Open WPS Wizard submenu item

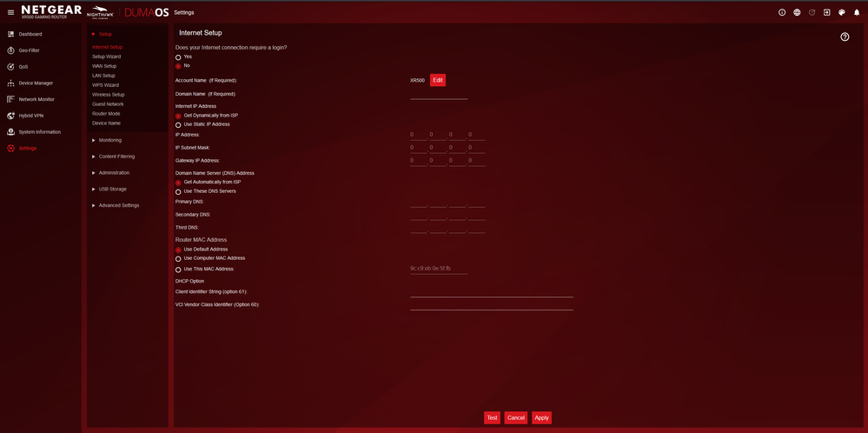105,85
